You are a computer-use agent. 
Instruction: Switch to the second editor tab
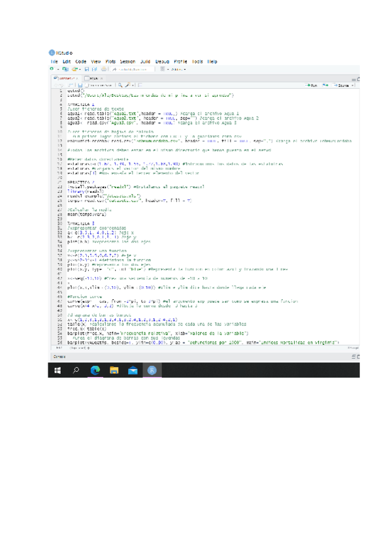click(x=91, y=78)
